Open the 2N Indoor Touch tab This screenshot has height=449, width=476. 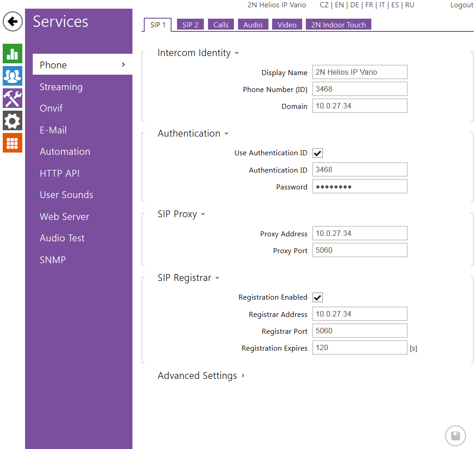click(x=338, y=25)
